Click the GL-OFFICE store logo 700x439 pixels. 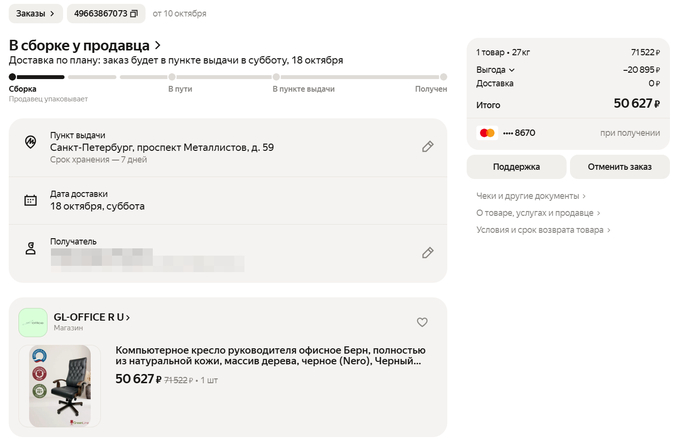point(33,322)
